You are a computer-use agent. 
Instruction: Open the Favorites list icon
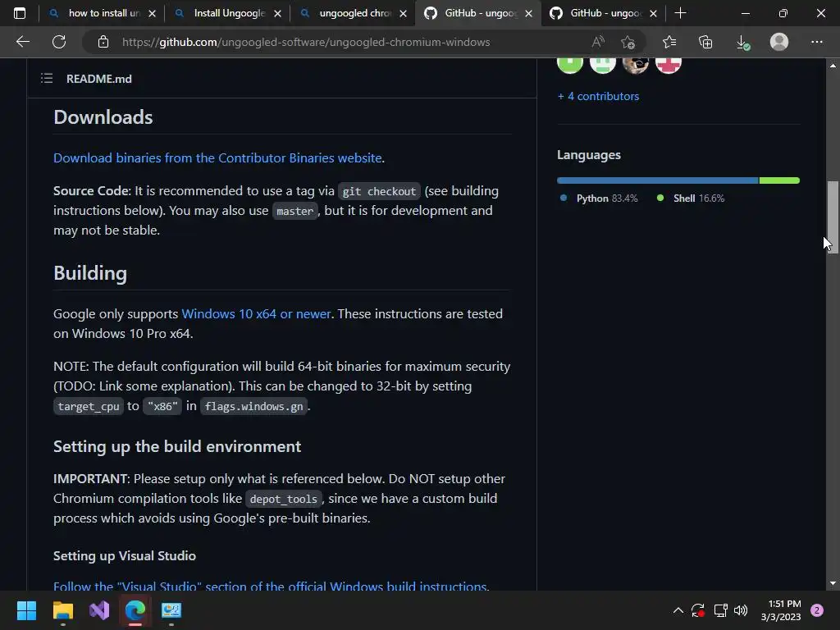[669, 42]
